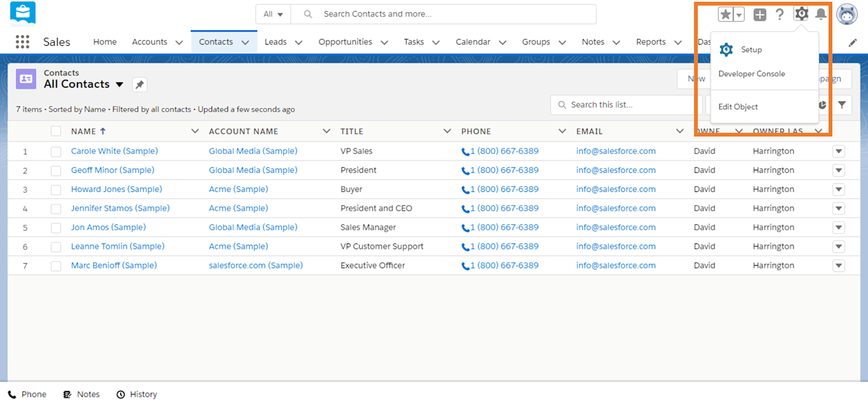
Task: Check the box for Carole White
Action: tap(56, 152)
